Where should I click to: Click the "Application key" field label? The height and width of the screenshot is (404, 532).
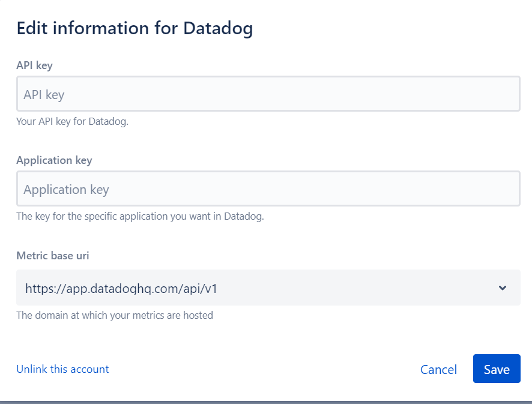coord(54,160)
